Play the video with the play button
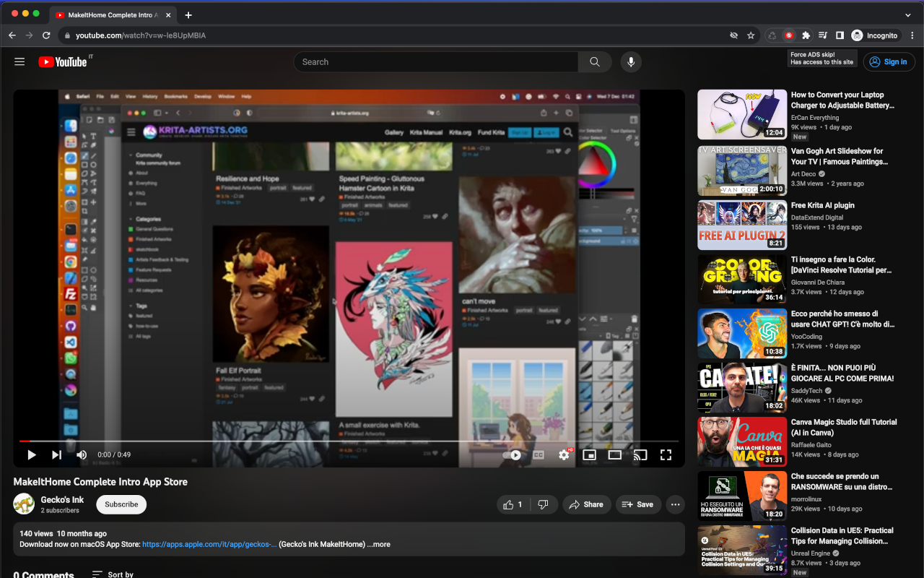The width and height of the screenshot is (924, 578). tap(32, 454)
